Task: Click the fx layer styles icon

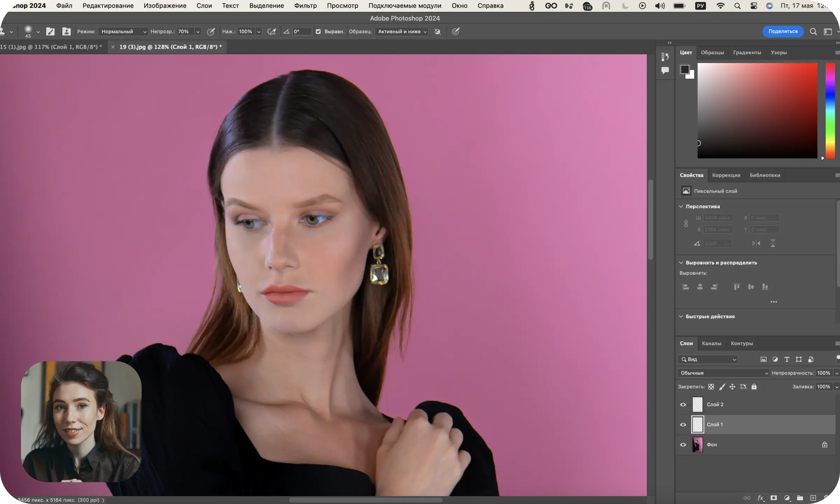Action: [760, 498]
